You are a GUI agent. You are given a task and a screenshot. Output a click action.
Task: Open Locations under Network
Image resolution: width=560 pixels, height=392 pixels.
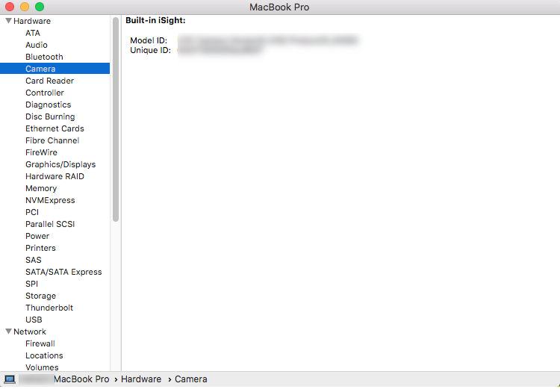point(44,355)
